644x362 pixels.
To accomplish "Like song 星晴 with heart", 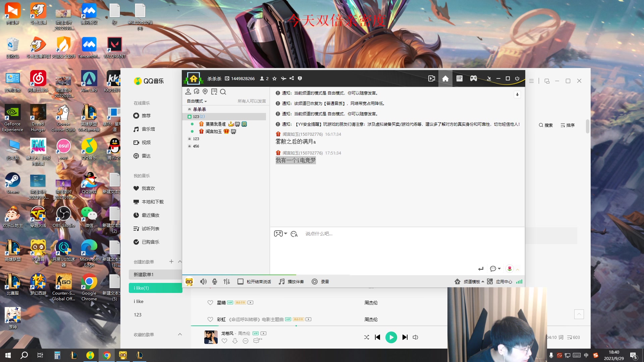I will click(x=210, y=303).
